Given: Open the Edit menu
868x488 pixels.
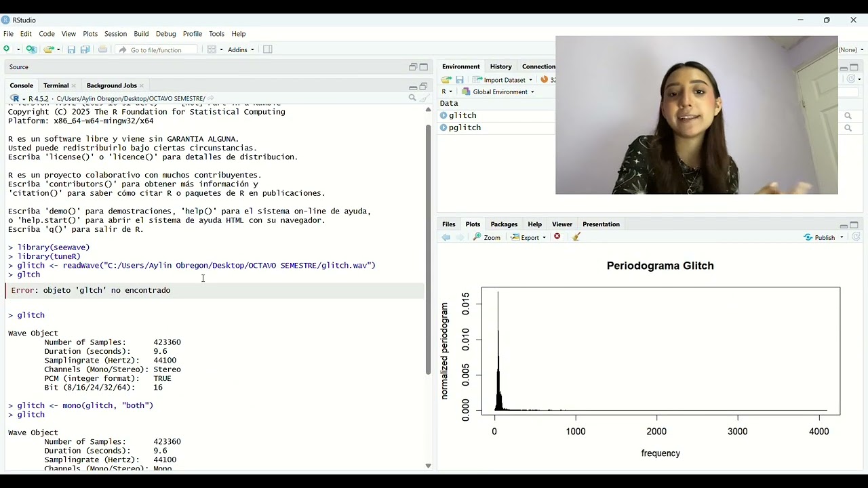Looking at the screenshot, I should pyautogui.click(x=26, y=34).
